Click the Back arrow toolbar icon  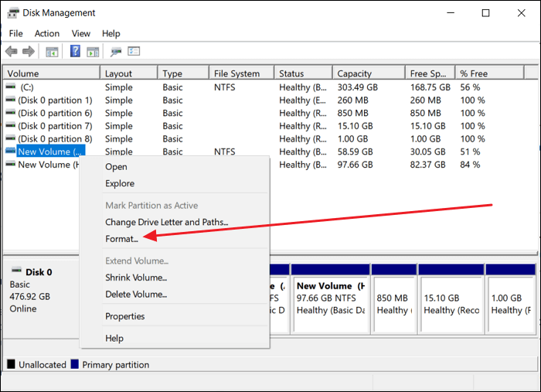pos(12,51)
